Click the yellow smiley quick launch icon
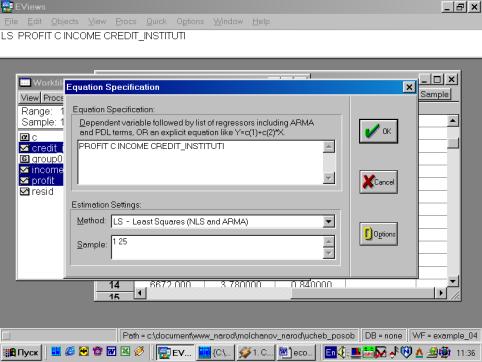482x362 pixels. tap(84, 351)
